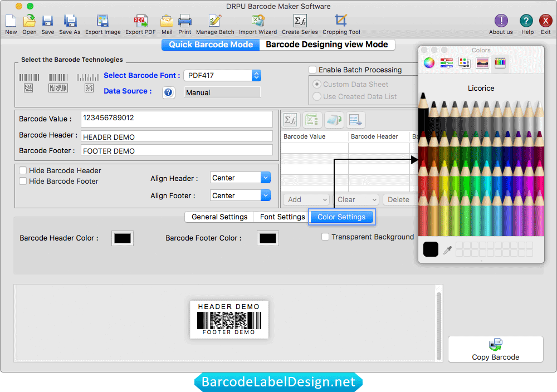Click Export Image icon
The image size is (557, 392).
click(x=102, y=21)
